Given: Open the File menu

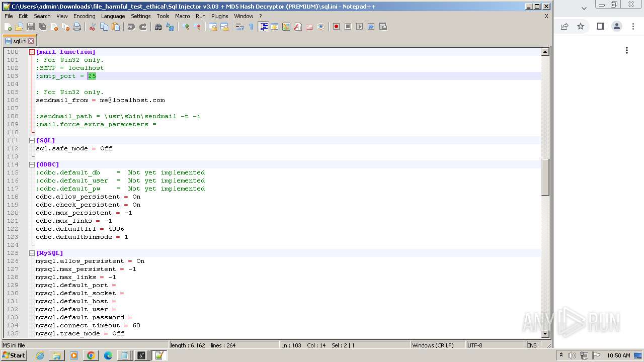Looking at the screenshot, I should coord(9,16).
